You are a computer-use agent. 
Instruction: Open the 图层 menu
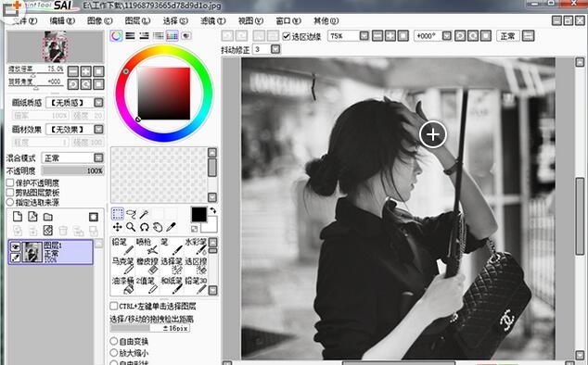137,21
